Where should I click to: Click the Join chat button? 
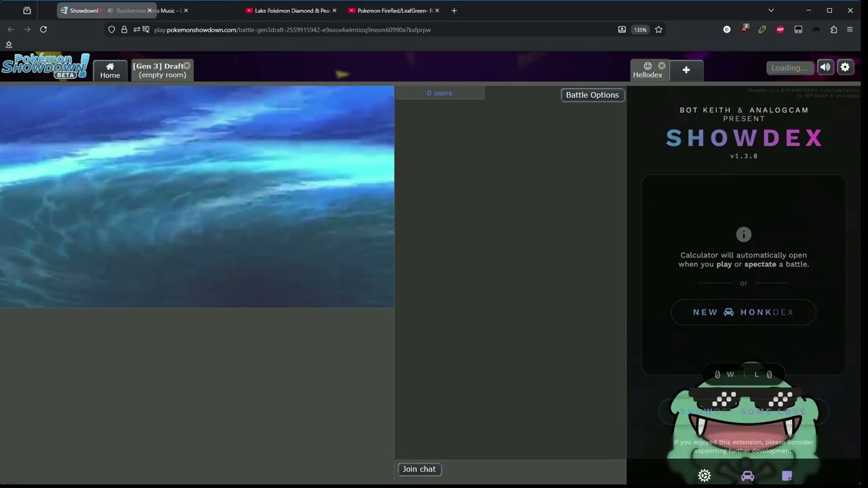pos(419,469)
